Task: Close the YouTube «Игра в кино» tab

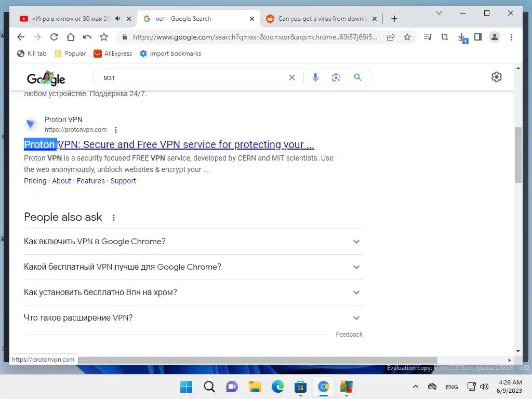Action: (129, 19)
